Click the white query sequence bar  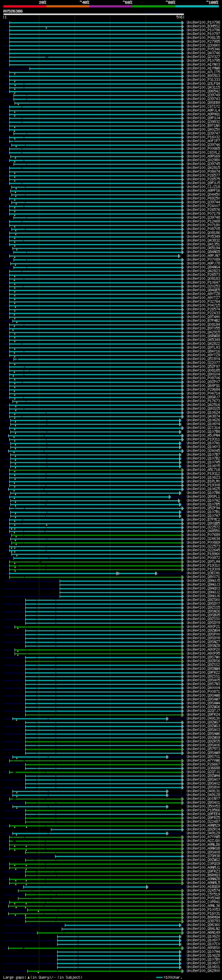pyautogui.click(x=93, y=15)
